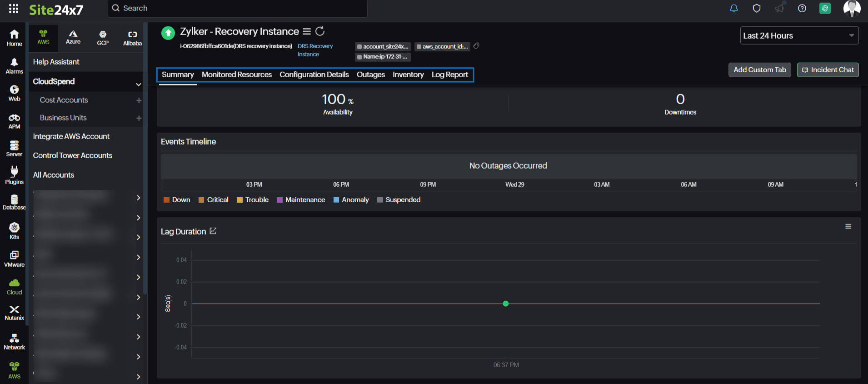The image size is (868, 384).
Task: Click into the Search field
Action: [x=241, y=8]
